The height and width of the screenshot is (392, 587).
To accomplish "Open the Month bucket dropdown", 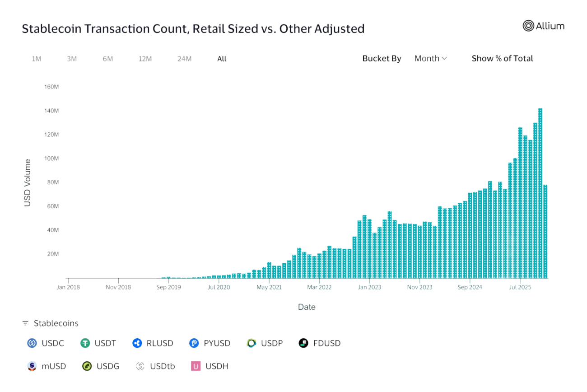I will (x=431, y=58).
